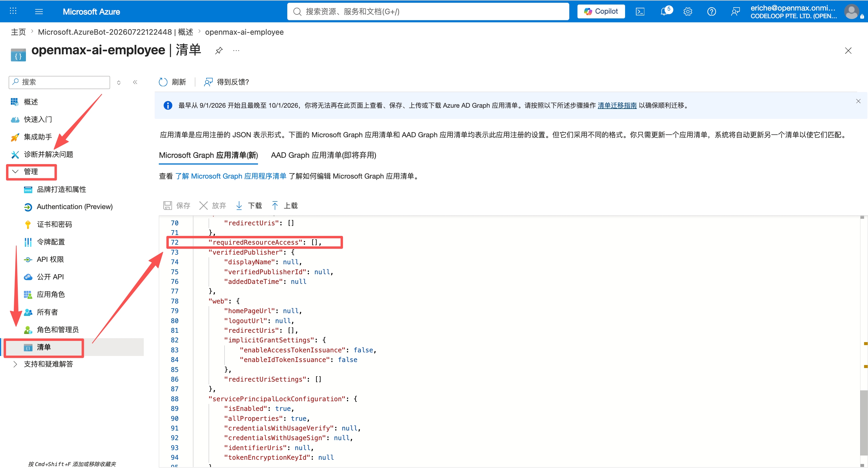Click line number 88 in editor
The height and width of the screenshot is (470, 868).
point(175,399)
